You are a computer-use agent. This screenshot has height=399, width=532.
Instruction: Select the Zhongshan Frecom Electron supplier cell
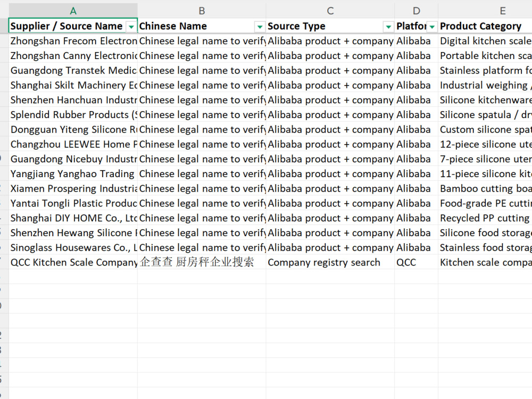coord(73,41)
